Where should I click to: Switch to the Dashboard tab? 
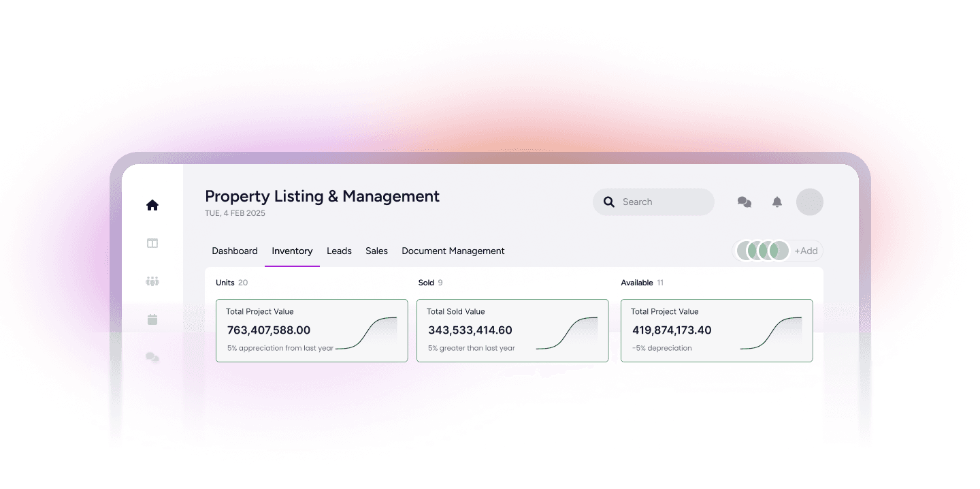pyautogui.click(x=235, y=251)
